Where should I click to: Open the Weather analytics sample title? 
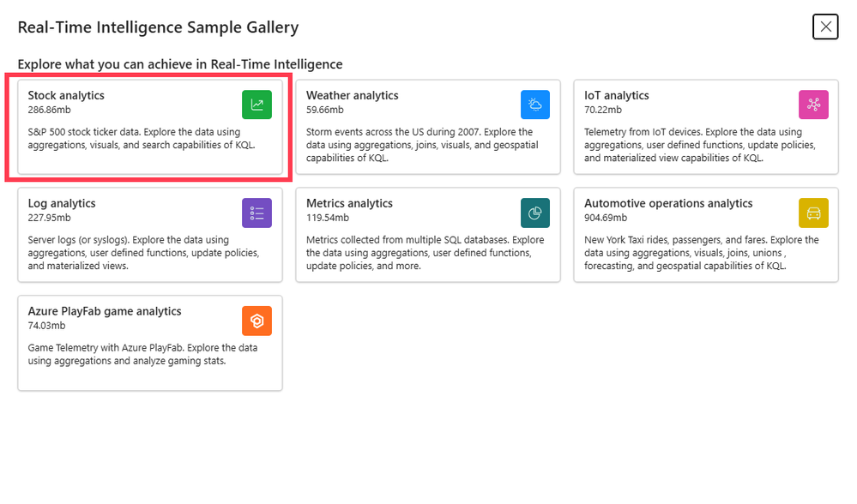[x=352, y=95]
